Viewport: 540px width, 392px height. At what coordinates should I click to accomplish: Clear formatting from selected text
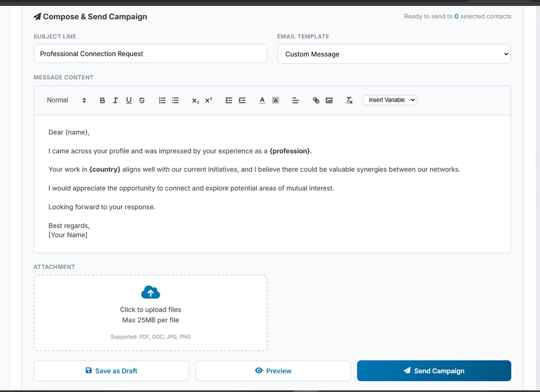[349, 101]
